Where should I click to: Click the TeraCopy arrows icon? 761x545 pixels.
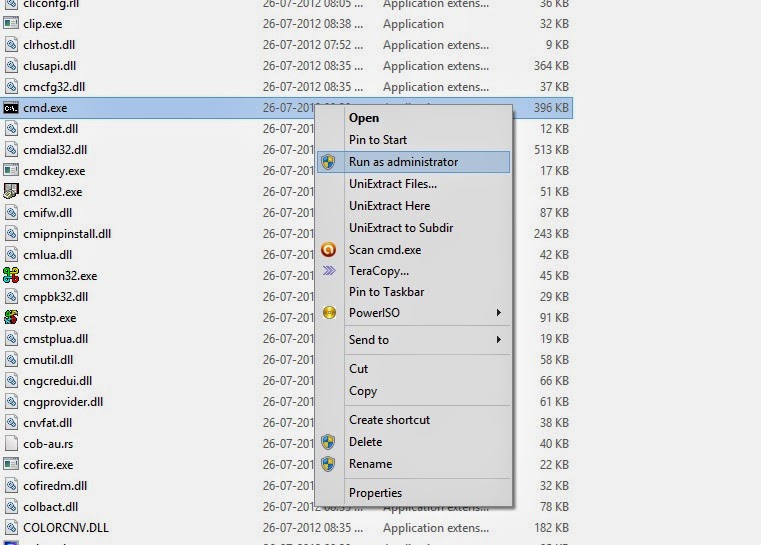[x=329, y=271]
